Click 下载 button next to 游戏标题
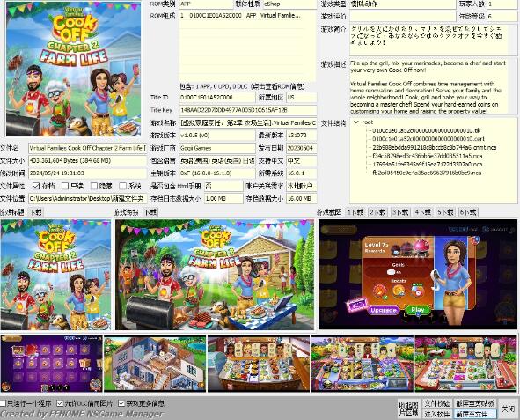Screen dimensions: 520x420 click(x=36, y=212)
